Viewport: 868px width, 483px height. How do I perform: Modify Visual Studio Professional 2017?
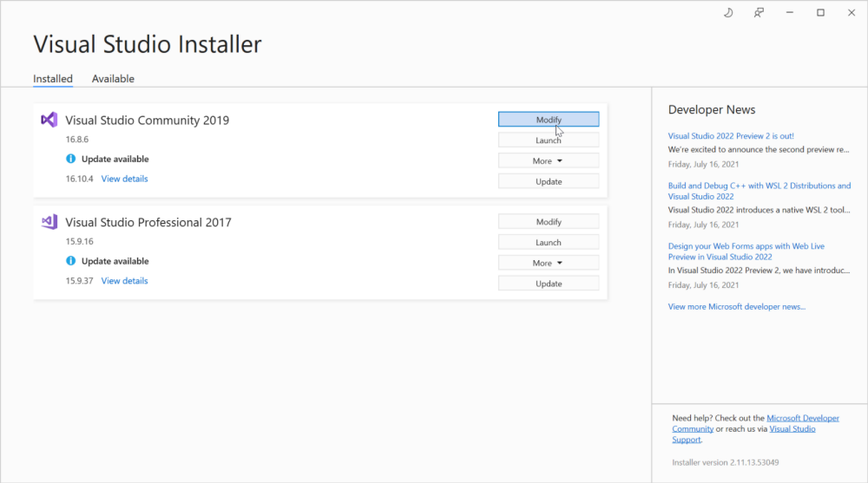pyautogui.click(x=549, y=221)
